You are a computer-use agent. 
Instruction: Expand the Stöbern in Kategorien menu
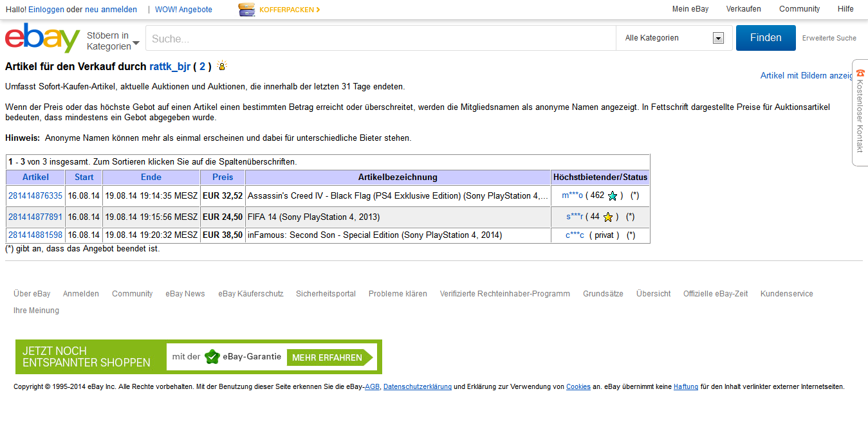113,41
